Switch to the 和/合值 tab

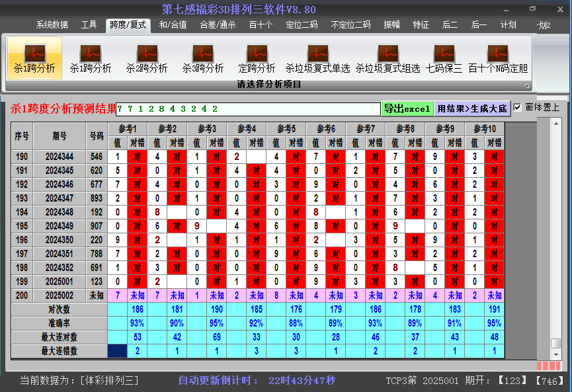tap(173, 25)
